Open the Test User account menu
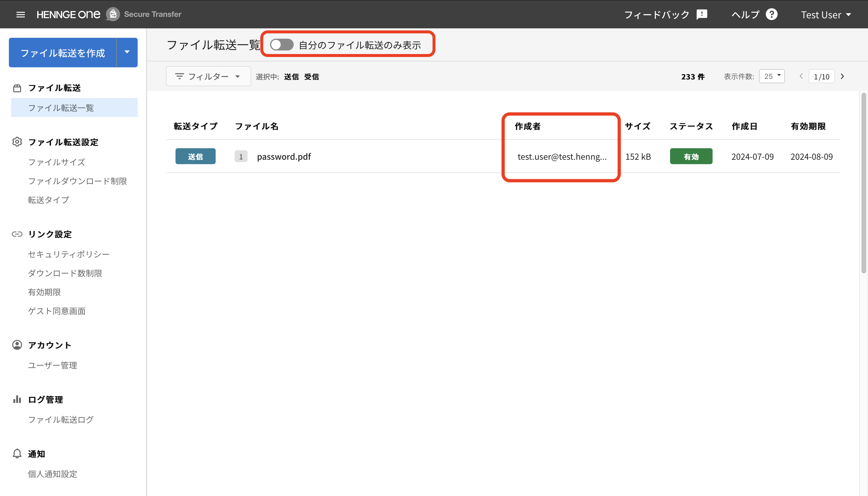The image size is (868, 496). click(826, 15)
